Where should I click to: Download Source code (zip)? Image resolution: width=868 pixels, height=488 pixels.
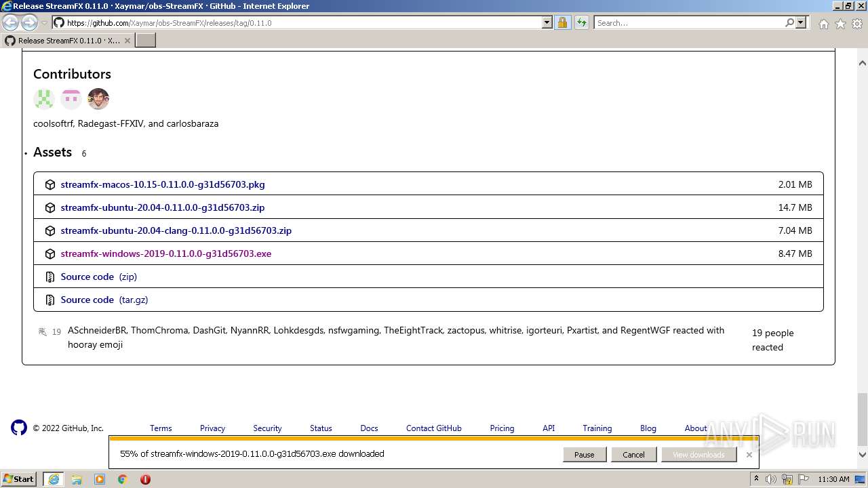99,277
